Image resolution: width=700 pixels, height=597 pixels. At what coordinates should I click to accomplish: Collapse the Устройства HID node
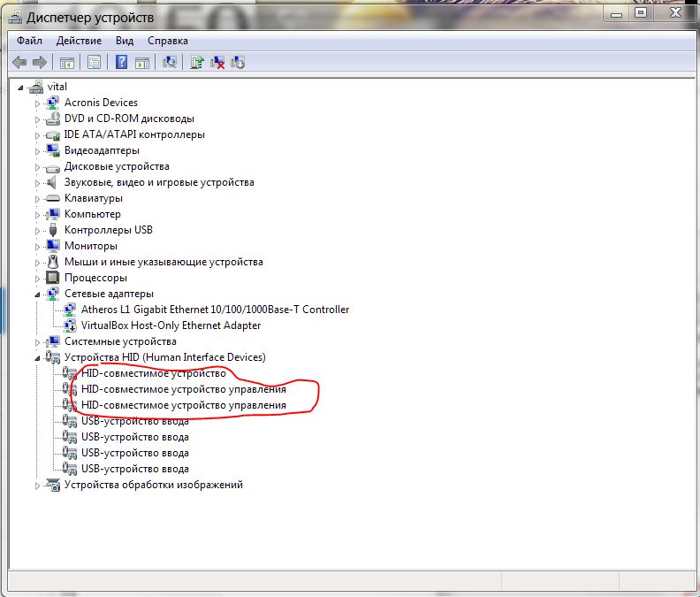pos(37,358)
